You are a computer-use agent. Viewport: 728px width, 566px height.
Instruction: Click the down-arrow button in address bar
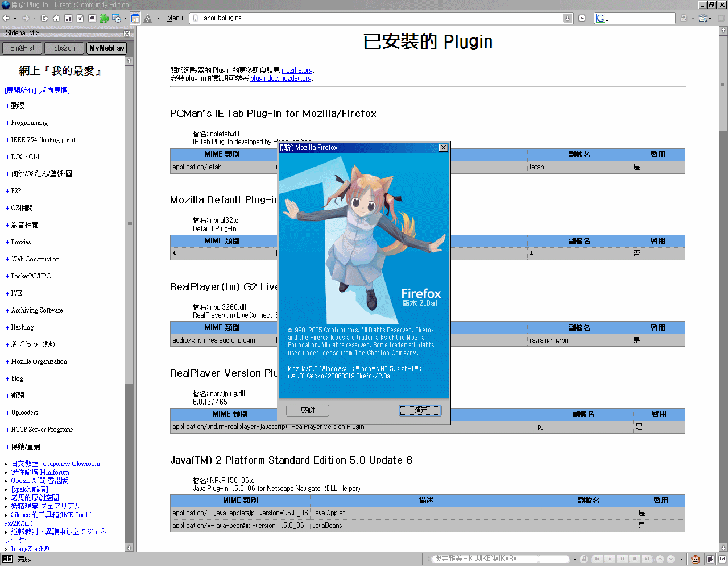click(x=567, y=18)
